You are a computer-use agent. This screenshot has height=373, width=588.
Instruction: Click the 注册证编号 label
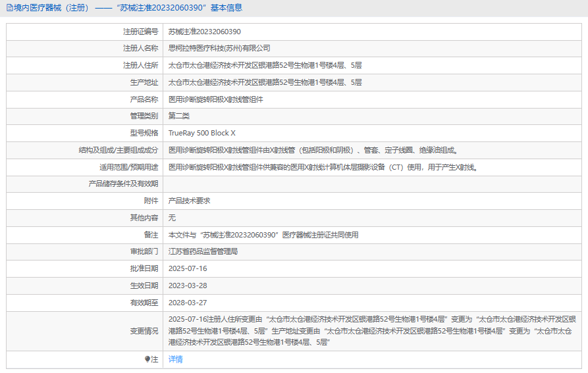(141, 32)
